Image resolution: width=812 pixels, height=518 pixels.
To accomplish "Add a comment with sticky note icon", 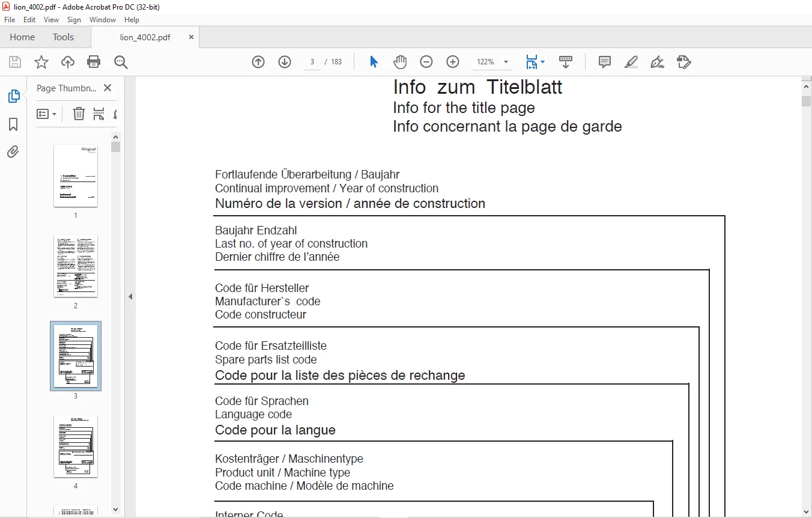I will coord(605,62).
